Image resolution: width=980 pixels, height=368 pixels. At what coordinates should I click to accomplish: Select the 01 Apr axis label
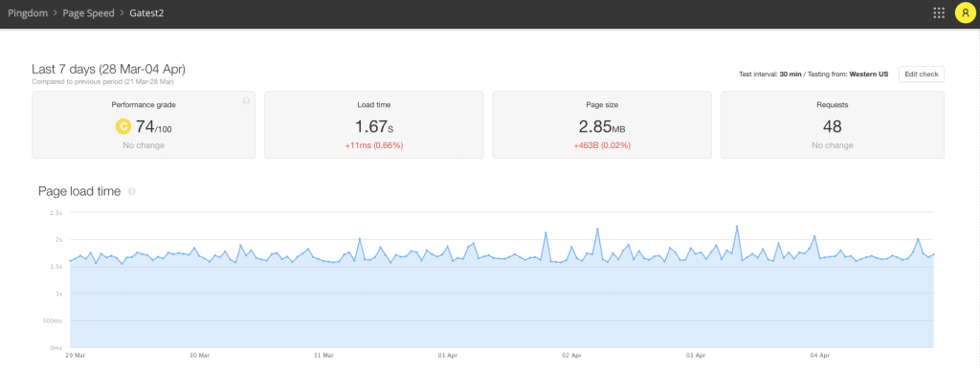pos(447,356)
